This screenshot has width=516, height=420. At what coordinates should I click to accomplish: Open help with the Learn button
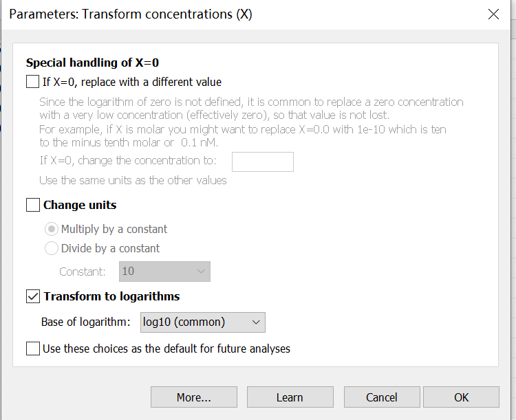[x=290, y=397]
